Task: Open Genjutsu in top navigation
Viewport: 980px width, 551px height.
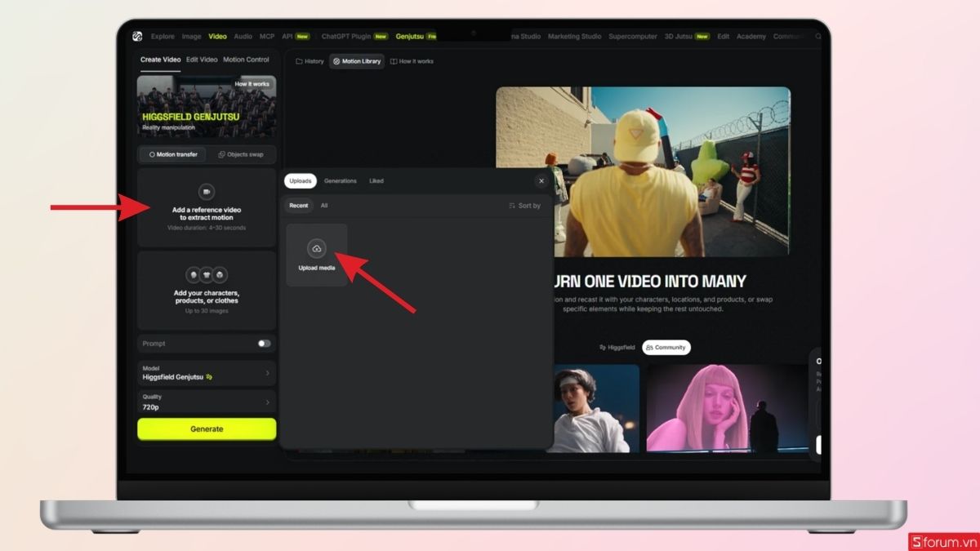Action: coord(416,37)
